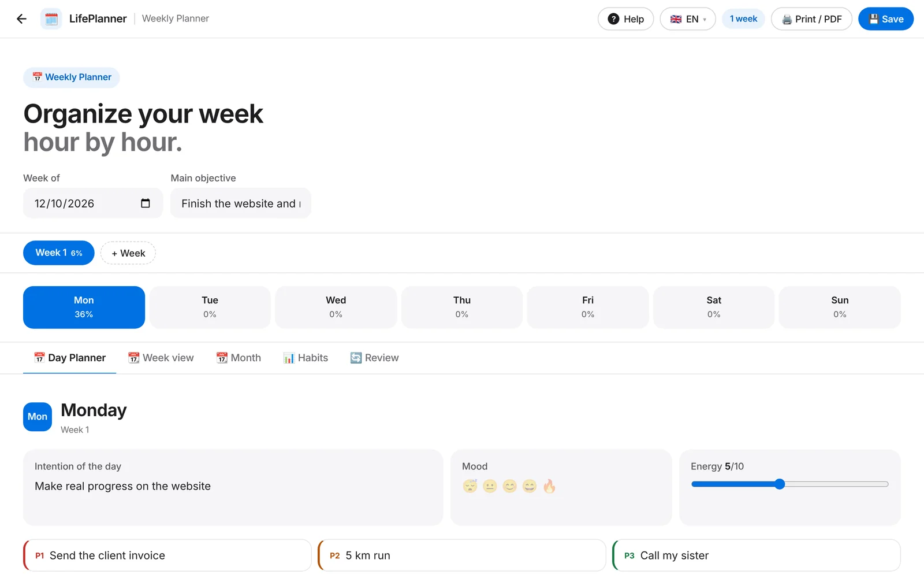Edit the P3 Call my sister field
Screen dimensions: 924x578
[757, 555]
